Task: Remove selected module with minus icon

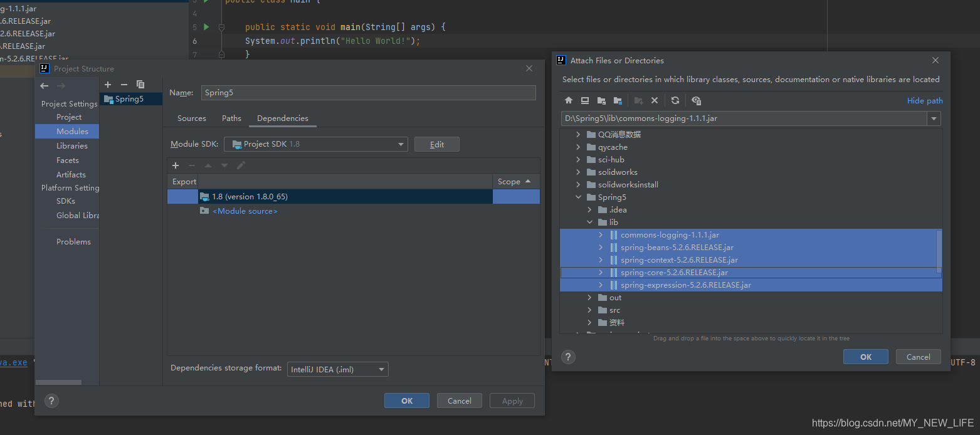Action: coord(124,85)
